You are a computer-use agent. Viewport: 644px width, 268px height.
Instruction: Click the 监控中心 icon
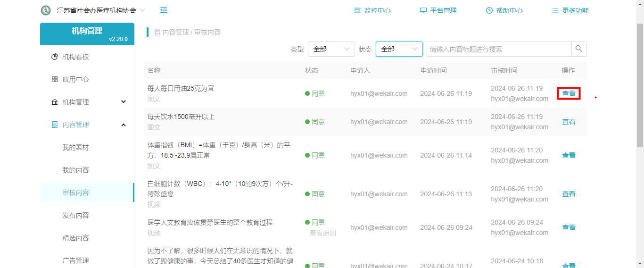tap(357, 10)
